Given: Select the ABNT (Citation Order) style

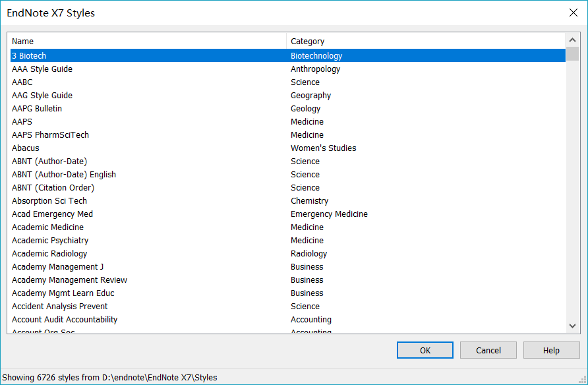Looking at the screenshot, I should (x=287, y=187).
